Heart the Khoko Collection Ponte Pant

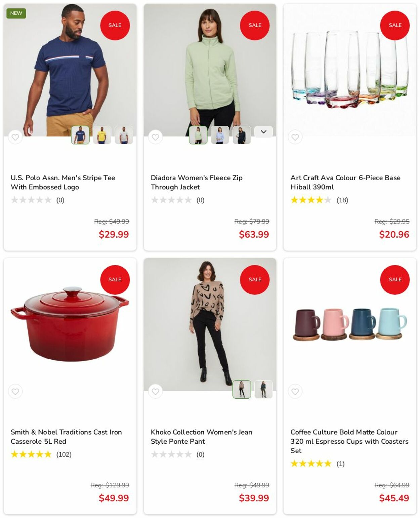point(155,391)
